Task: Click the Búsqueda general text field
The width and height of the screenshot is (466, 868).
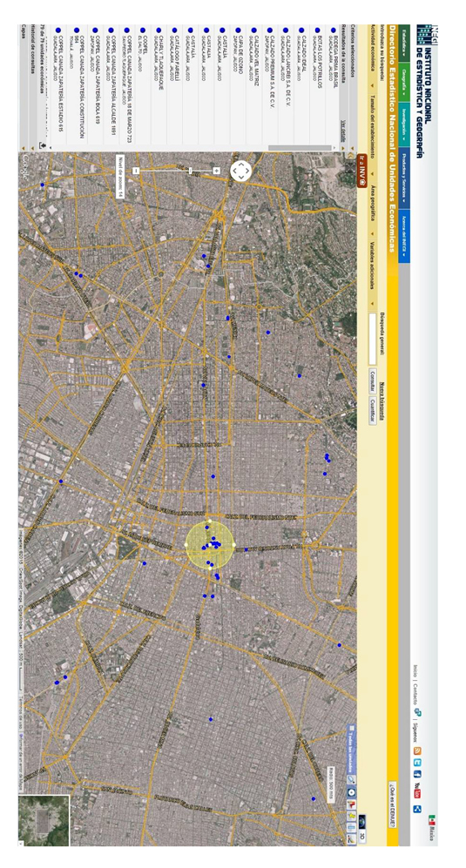Action: [372, 339]
